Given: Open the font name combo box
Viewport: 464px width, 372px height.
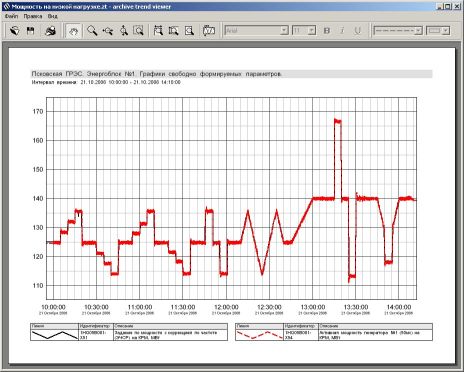Looking at the screenshot, I should click(x=256, y=31).
